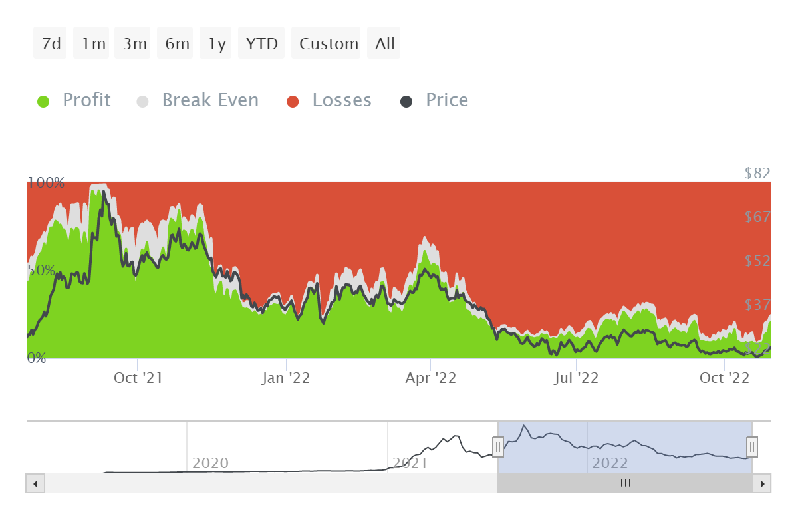Click the dark Price legend dot
The width and height of the screenshot is (798, 532).
[406, 102]
